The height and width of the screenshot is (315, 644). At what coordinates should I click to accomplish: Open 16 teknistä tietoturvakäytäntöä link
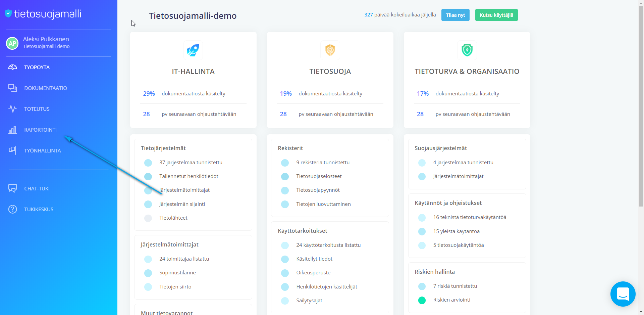[x=470, y=217]
